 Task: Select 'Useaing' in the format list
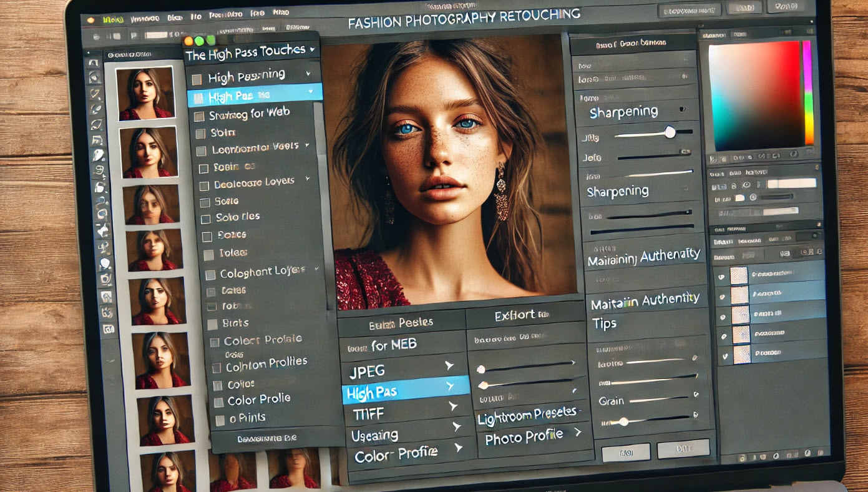pyautogui.click(x=374, y=435)
